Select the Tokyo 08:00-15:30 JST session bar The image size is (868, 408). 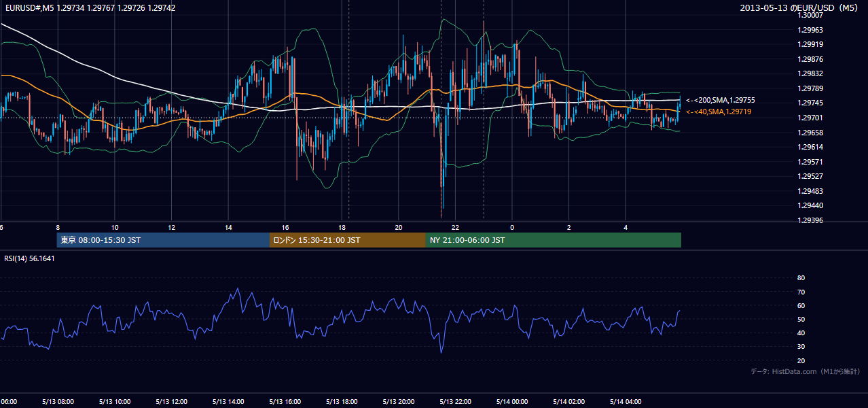point(163,240)
